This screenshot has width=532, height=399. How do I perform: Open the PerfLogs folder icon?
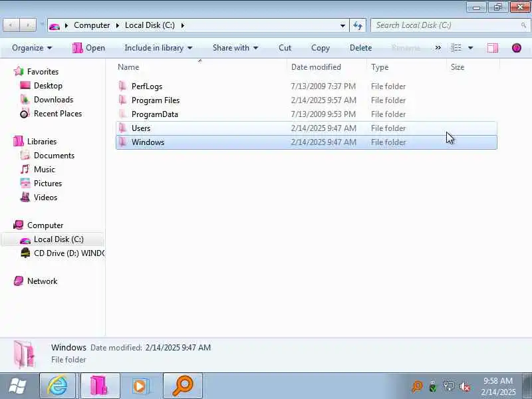(x=122, y=86)
